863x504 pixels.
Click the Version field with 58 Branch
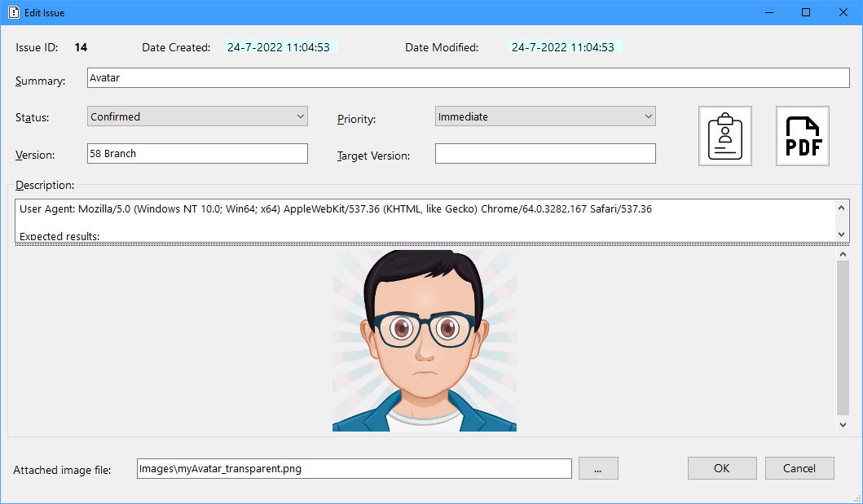(197, 153)
